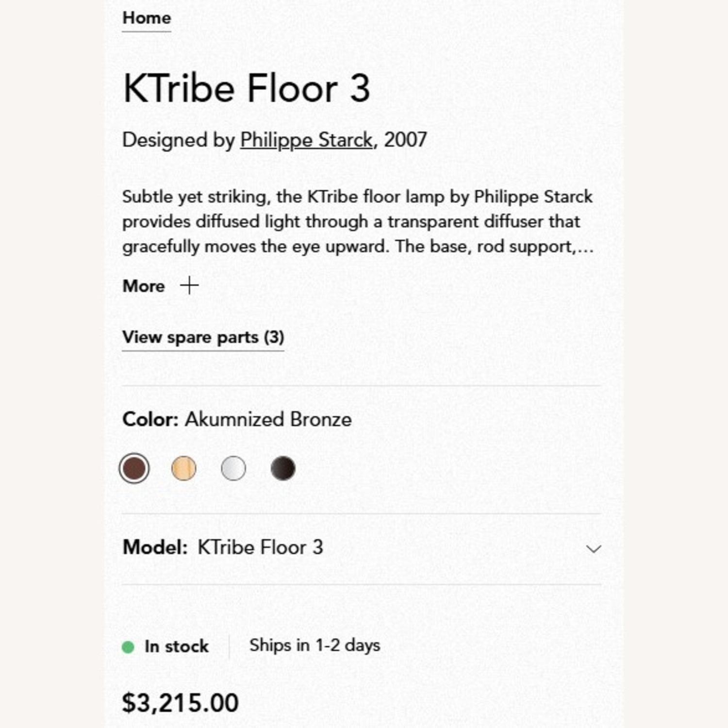Select the dark bronze color option
The height and width of the screenshot is (728, 728).
[x=283, y=468]
